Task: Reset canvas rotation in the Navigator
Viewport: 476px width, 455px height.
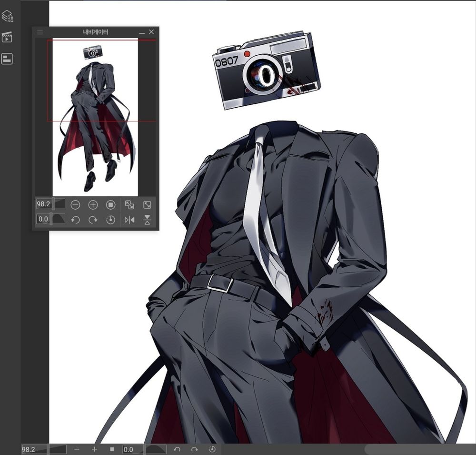Action: point(110,220)
